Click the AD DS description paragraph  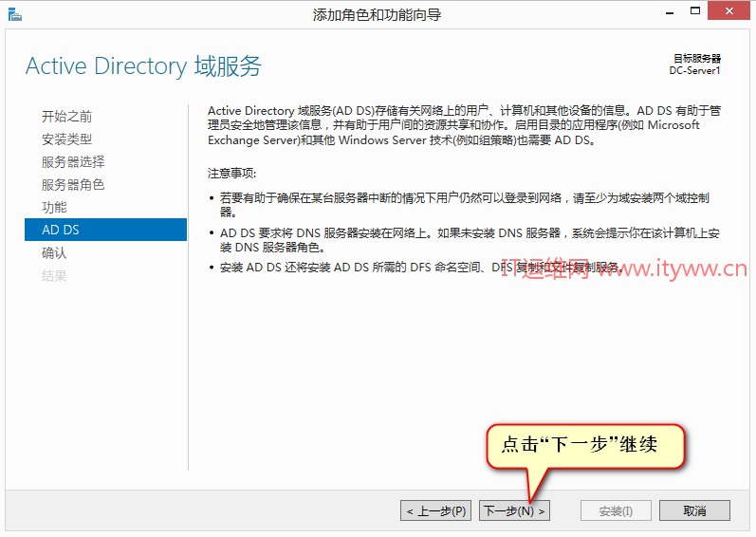tap(464, 125)
